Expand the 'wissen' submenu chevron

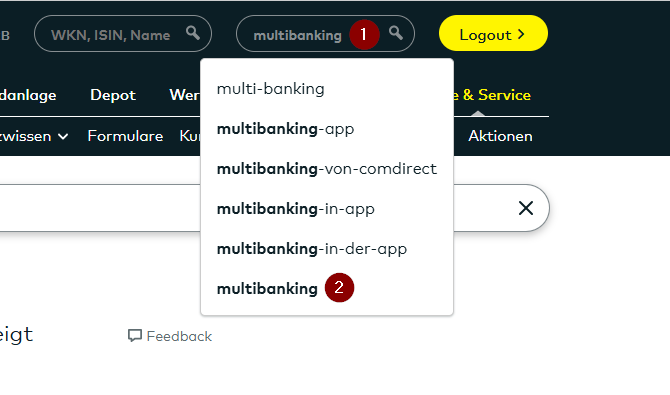[63, 136]
